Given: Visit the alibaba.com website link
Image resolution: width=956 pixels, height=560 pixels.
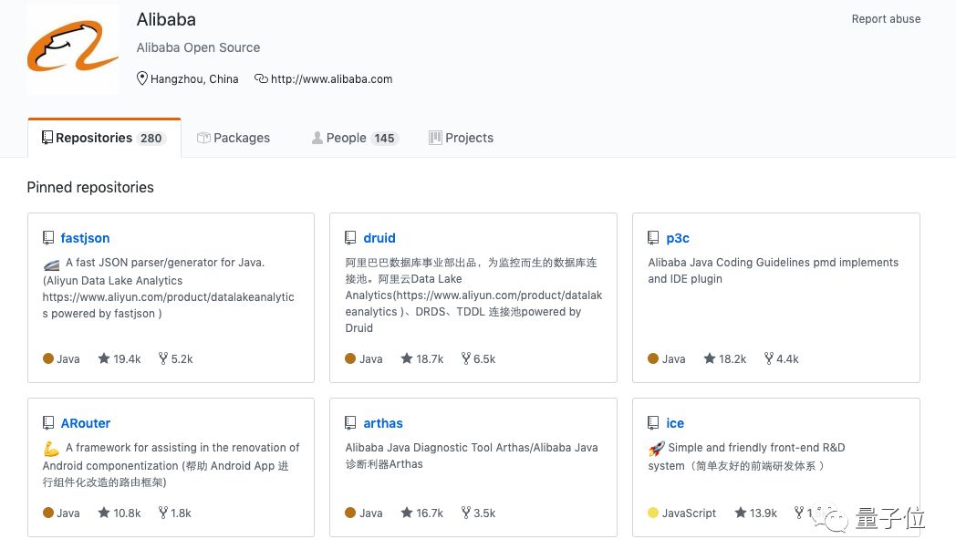Looking at the screenshot, I should coord(331,79).
